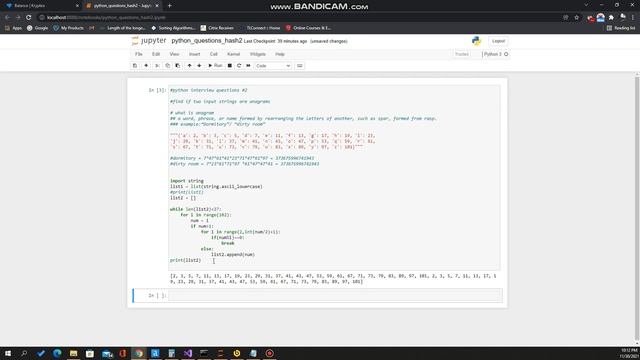Open the Google bookmark
The image size is (640, 360).
(x=38, y=28)
